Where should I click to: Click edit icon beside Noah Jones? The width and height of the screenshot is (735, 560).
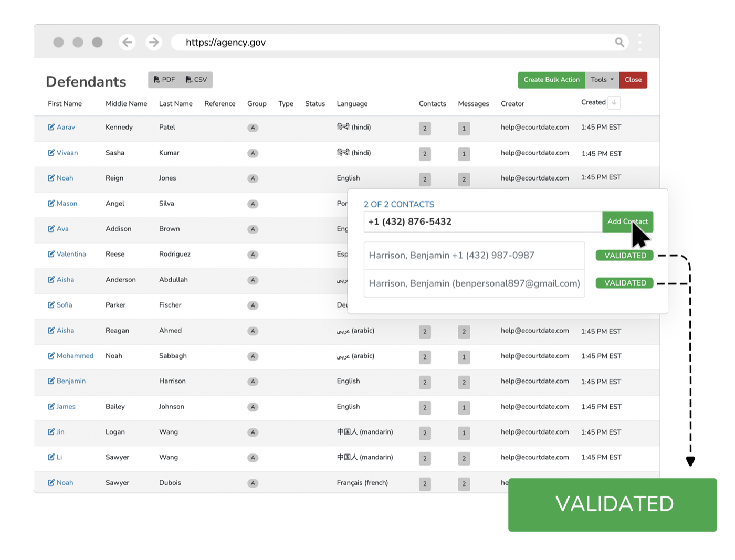[x=51, y=178]
